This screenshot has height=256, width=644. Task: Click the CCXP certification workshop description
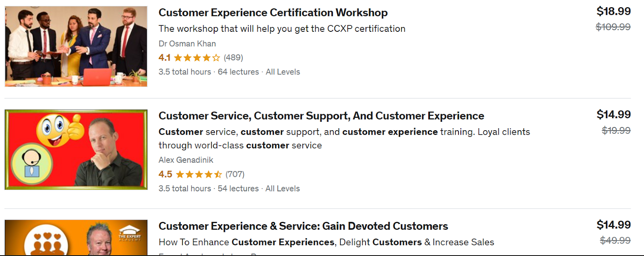pos(282,29)
